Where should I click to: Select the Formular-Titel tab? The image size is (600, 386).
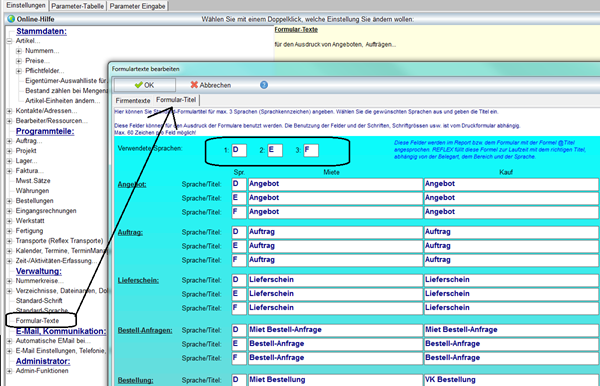pos(176,100)
